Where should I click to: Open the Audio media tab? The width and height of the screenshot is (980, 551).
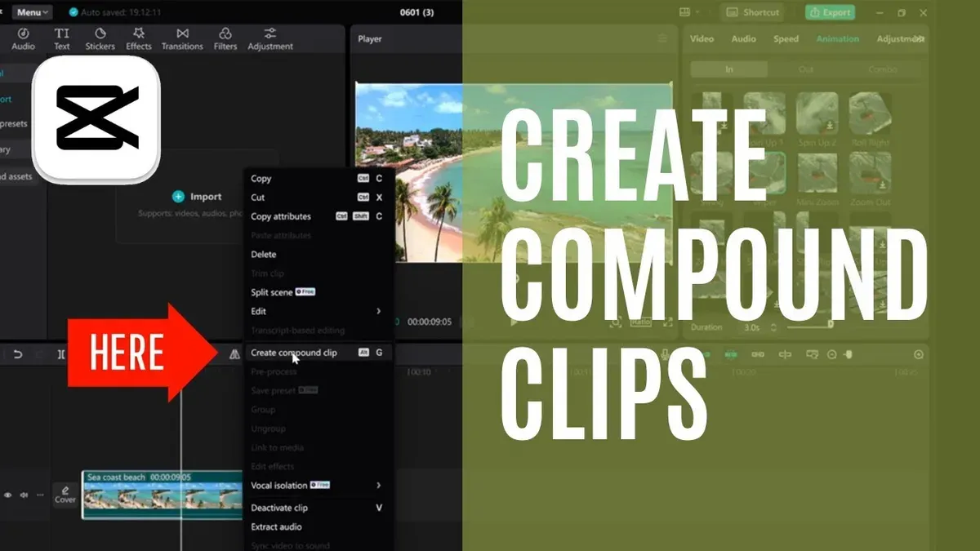[x=23, y=39]
